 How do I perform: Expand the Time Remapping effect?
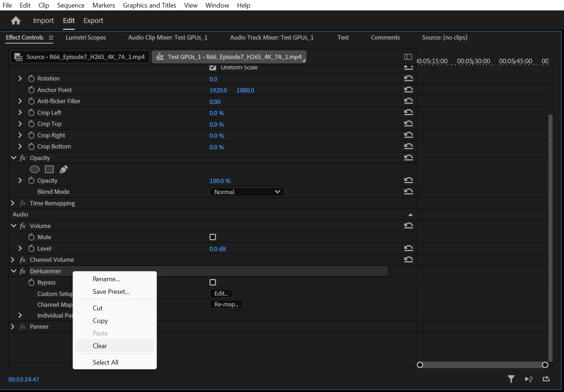click(13, 203)
